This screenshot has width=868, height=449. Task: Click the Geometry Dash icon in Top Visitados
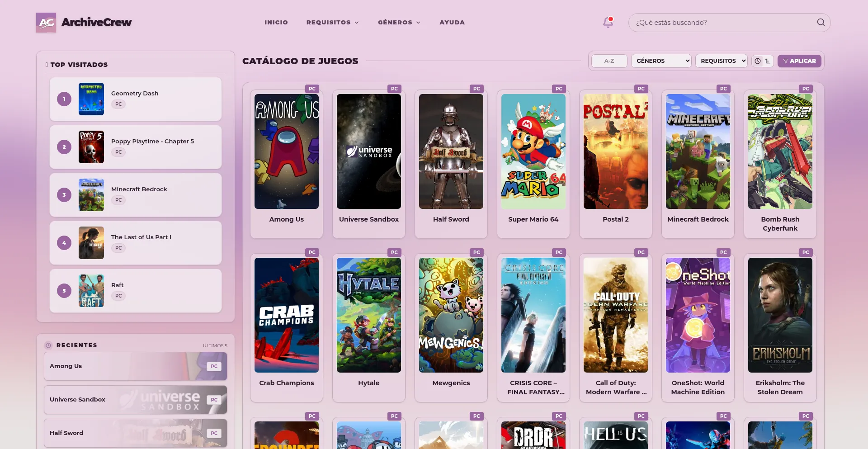coord(91,99)
